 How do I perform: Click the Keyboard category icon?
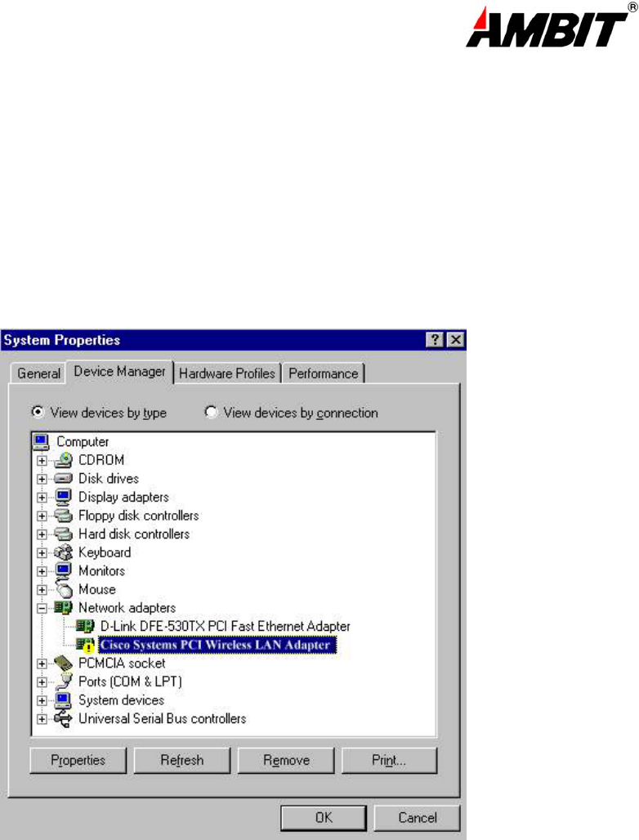pyautogui.click(x=63, y=552)
